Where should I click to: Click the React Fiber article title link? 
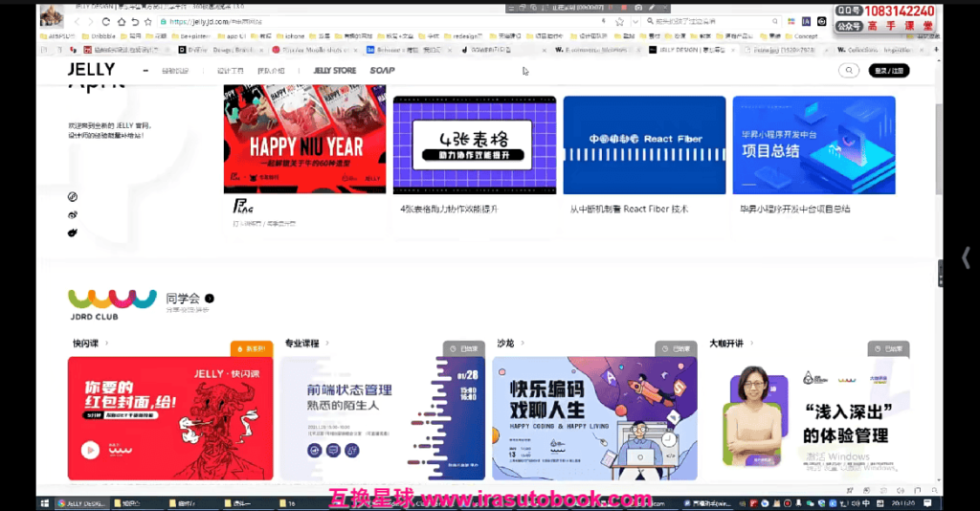pos(629,210)
